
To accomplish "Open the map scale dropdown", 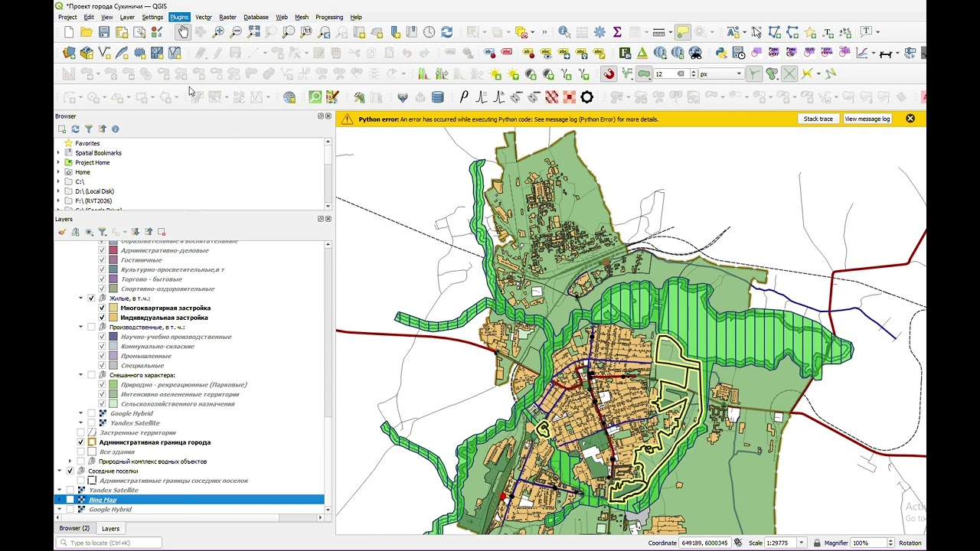I will click(x=802, y=543).
